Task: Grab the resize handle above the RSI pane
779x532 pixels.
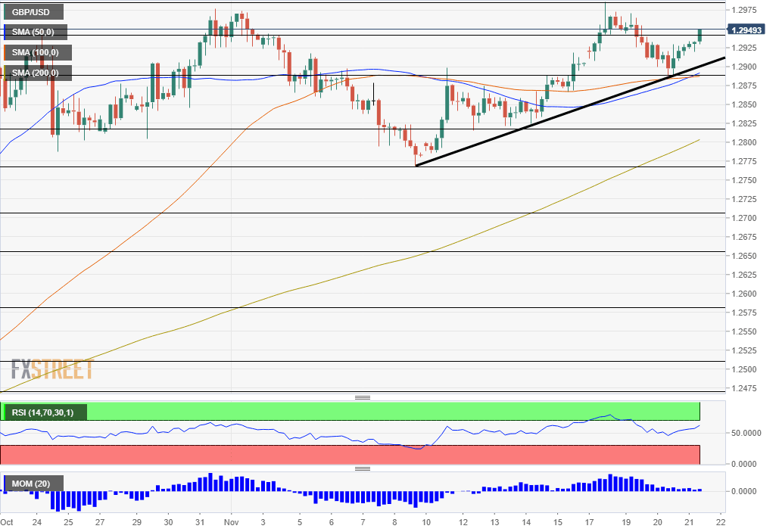Action: click(363, 397)
